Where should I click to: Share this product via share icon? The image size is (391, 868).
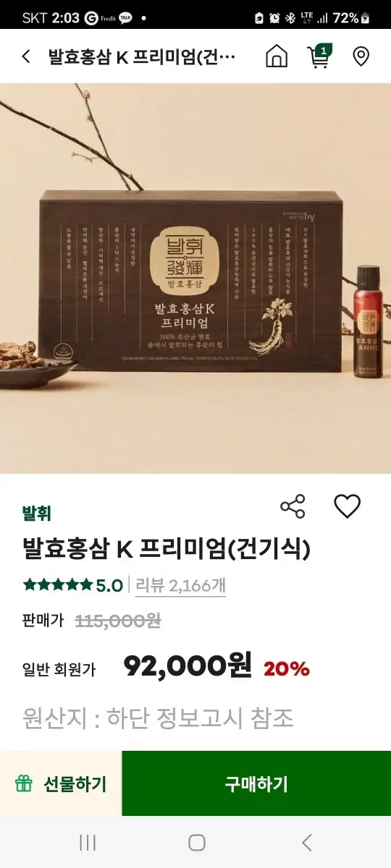293,506
